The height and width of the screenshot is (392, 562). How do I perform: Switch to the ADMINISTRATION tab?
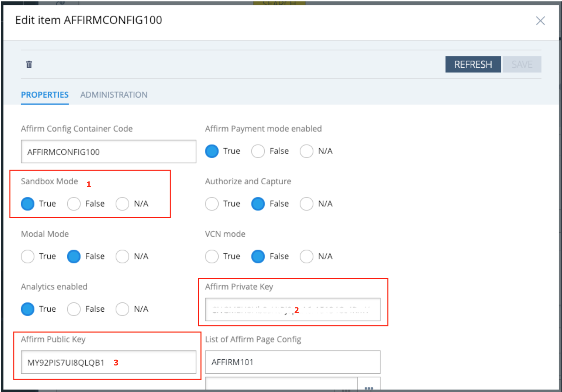(x=114, y=95)
